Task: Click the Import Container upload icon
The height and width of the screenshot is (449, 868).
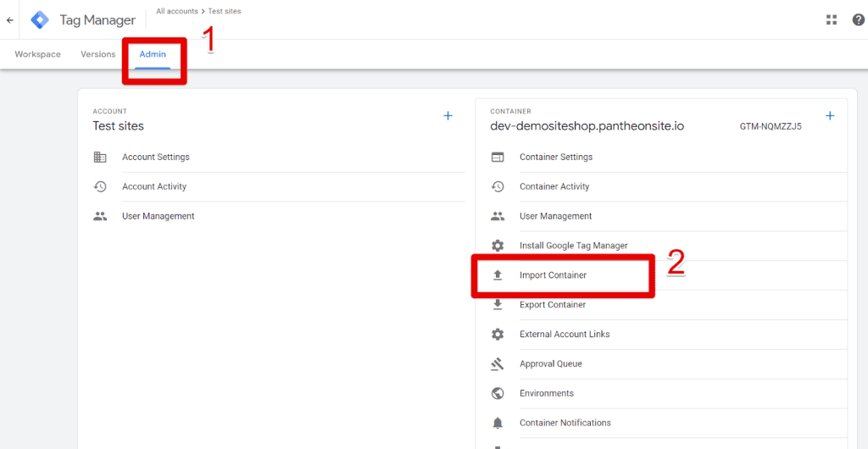Action: (498, 275)
